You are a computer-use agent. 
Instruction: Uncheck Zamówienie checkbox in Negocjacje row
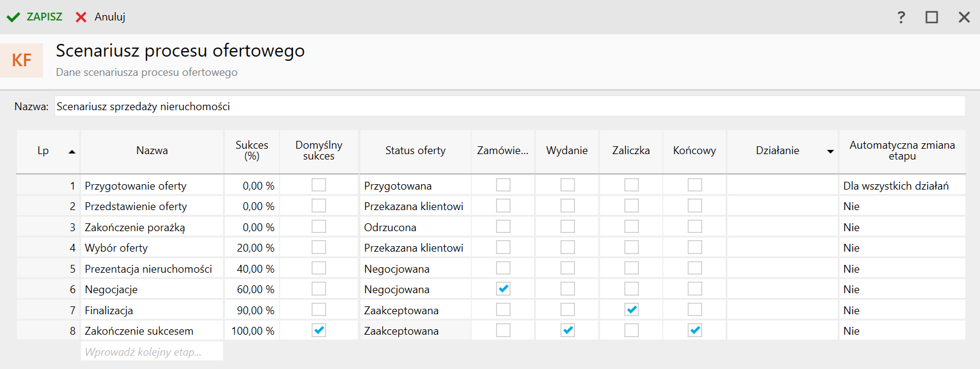[x=503, y=289]
